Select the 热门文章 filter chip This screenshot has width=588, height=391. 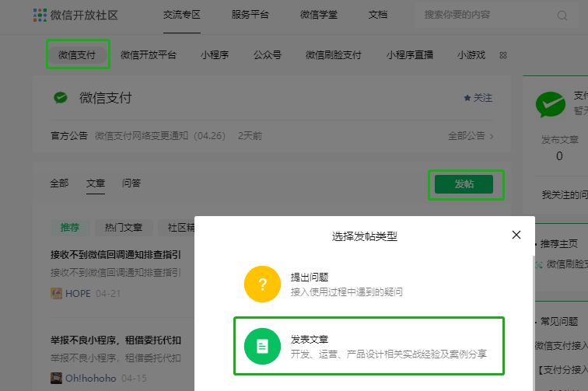tap(124, 228)
